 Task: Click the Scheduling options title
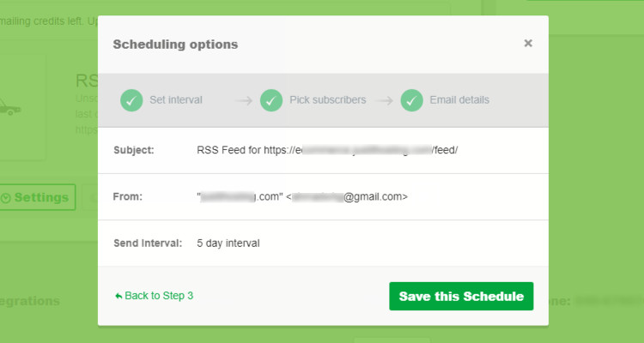(x=175, y=45)
